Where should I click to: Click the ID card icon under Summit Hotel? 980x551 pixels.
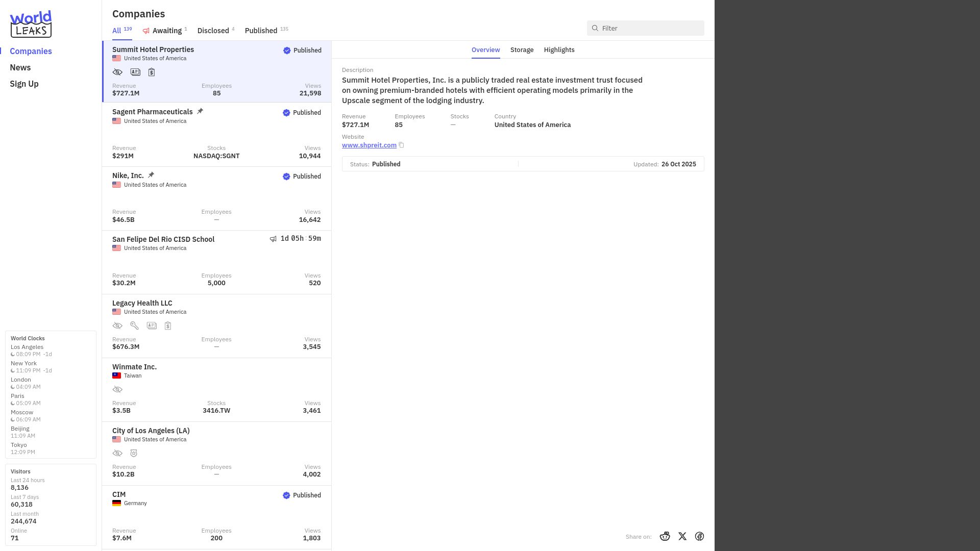tap(135, 72)
